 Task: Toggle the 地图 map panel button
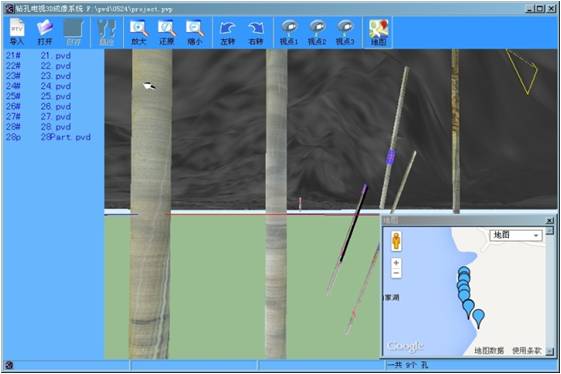pos(379,32)
